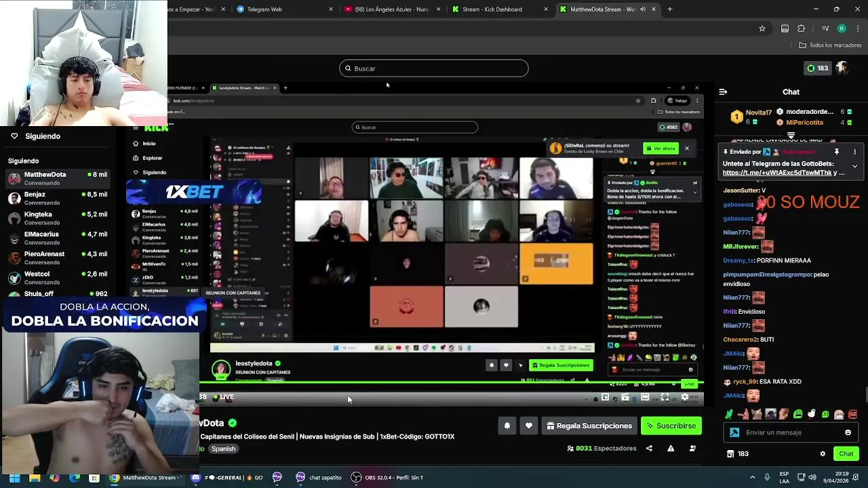Screen dimensions: 868x488
Task: Open the viewer list icon beside report
Action: click(692, 448)
